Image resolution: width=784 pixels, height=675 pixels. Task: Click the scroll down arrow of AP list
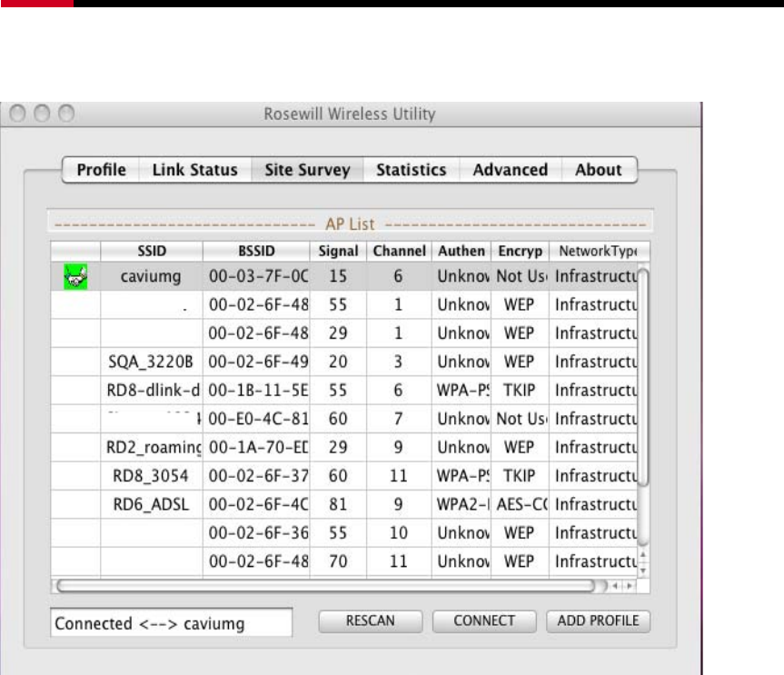(x=643, y=571)
